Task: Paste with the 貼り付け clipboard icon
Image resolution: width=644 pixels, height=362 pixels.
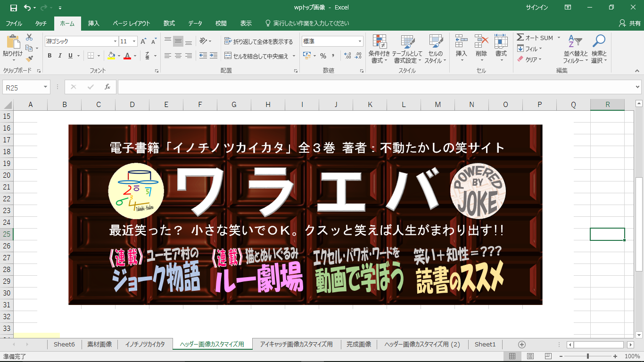Action: coord(13,48)
